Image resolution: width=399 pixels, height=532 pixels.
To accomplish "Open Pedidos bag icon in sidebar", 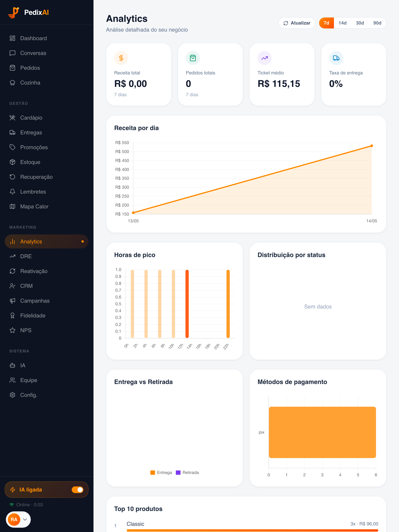I will pos(12,68).
